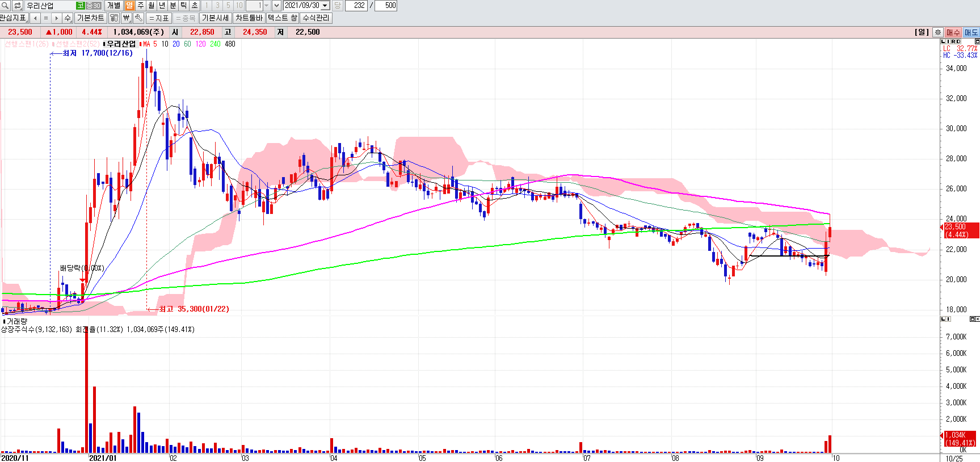Click the red 매수 buy button

click(x=953, y=32)
